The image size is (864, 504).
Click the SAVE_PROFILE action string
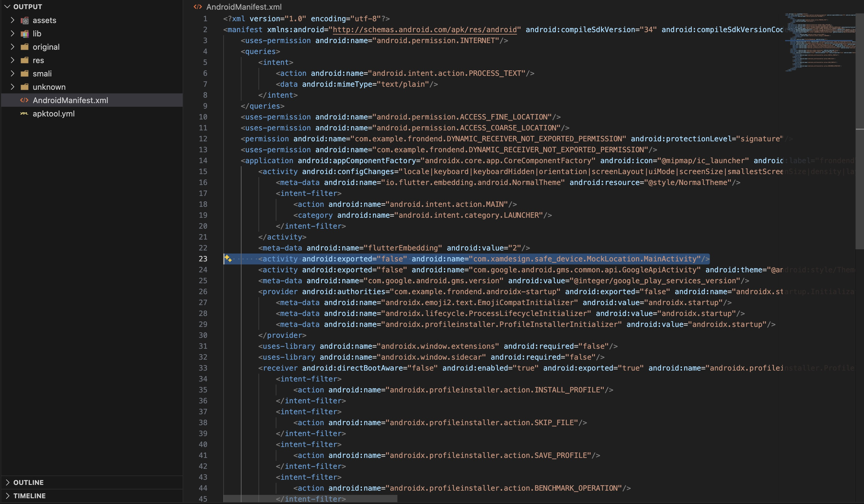pyautogui.click(x=488, y=456)
